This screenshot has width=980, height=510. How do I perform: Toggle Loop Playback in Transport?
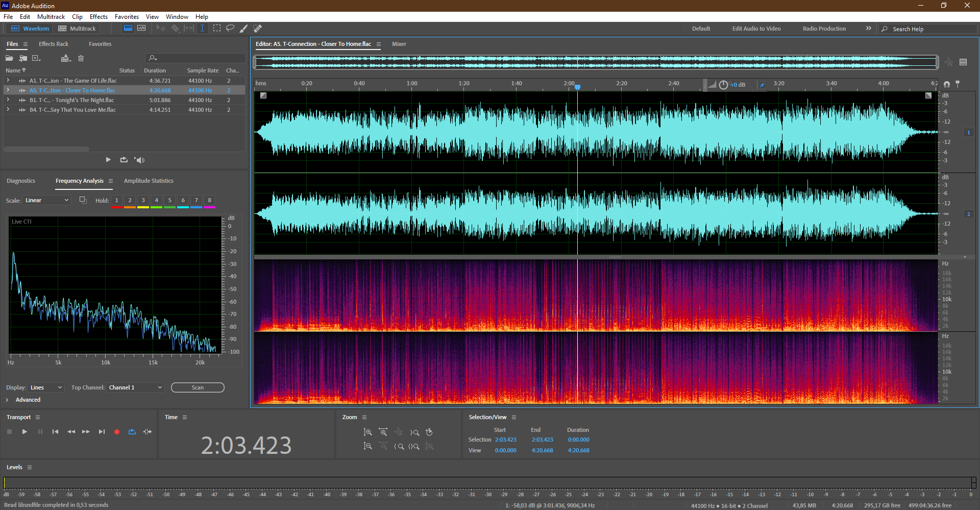[x=132, y=432]
